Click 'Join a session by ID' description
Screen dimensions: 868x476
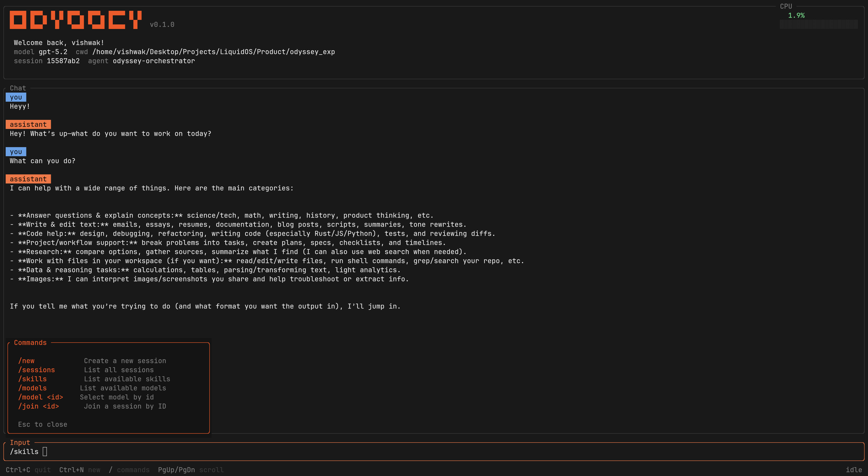click(x=125, y=406)
